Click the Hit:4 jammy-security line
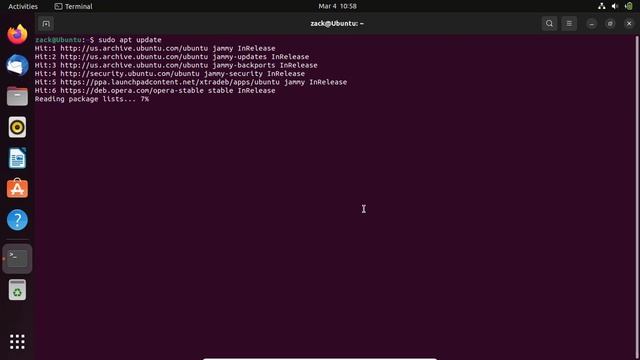640x360 pixels. (170, 74)
